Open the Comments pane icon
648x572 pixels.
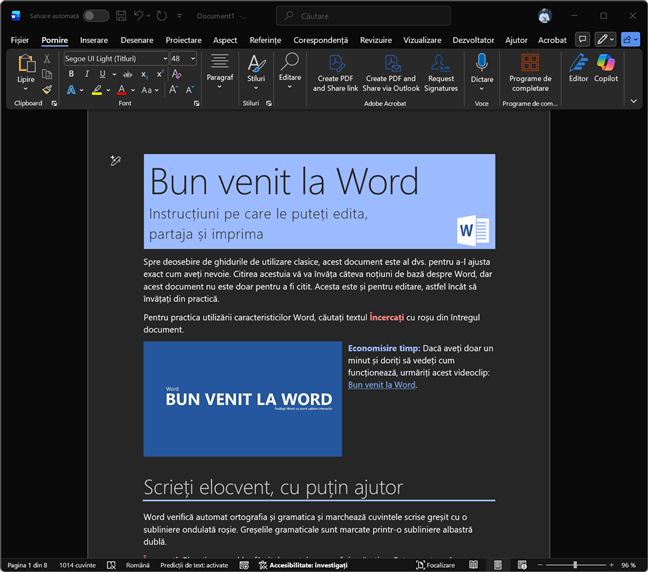click(582, 40)
